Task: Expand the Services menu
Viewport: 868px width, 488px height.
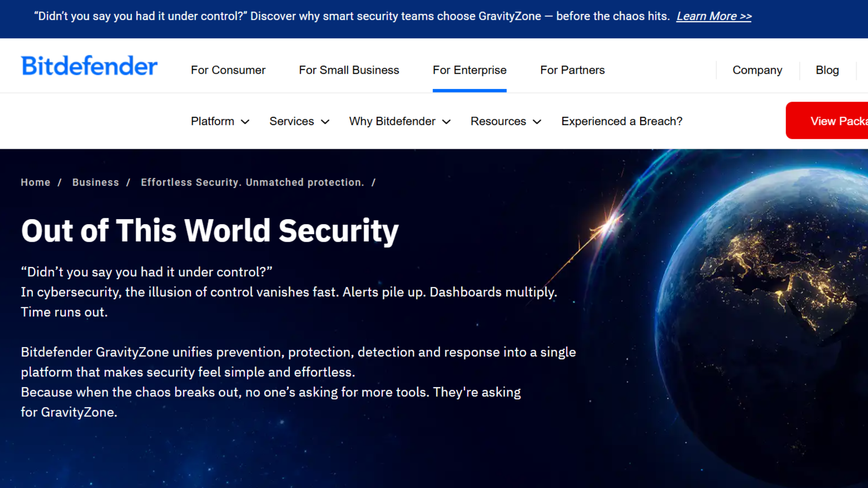Action: click(299, 121)
